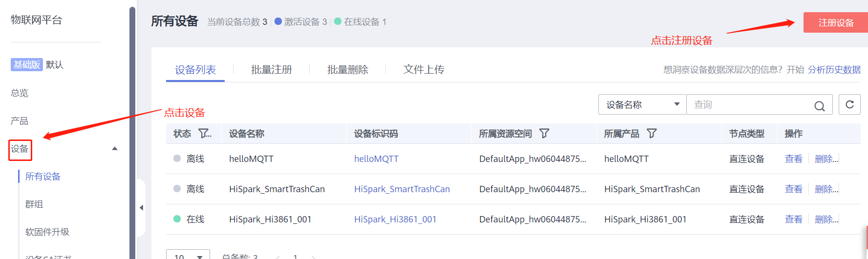Collapse the 设备 menu caret
This screenshot has width=868, height=259.
(115, 149)
